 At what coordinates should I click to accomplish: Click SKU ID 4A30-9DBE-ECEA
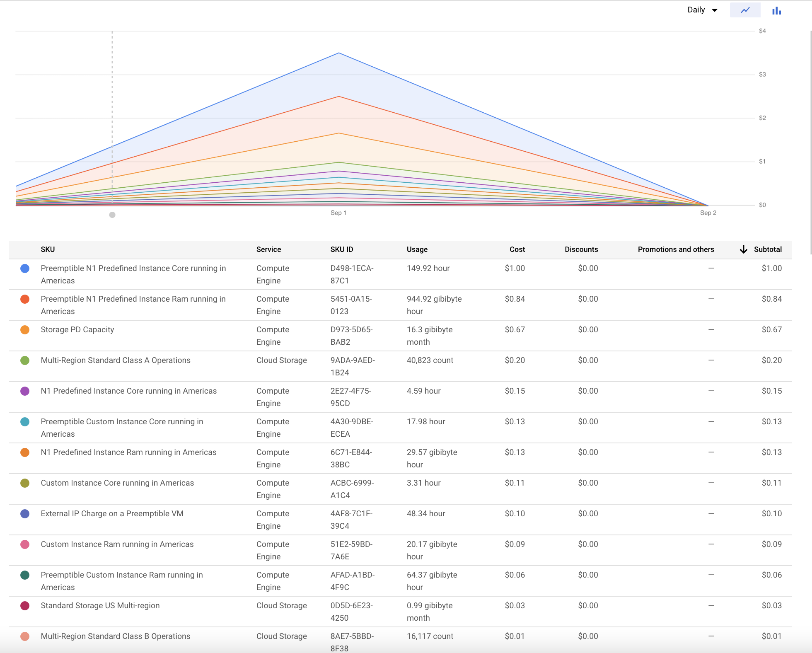(352, 428)
